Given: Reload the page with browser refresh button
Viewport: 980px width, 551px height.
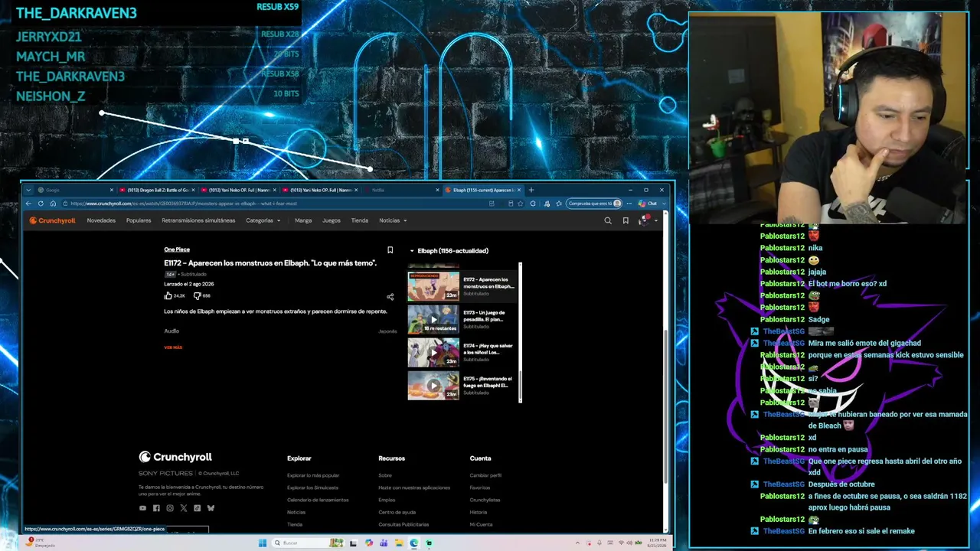Looking at the screenshot, I should point(41,204).
